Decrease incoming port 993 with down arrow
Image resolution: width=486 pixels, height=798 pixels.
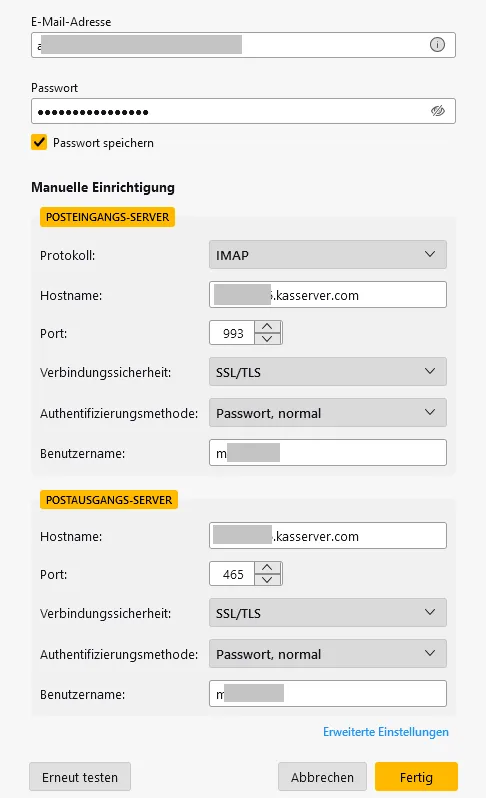[x=268, y=339]
